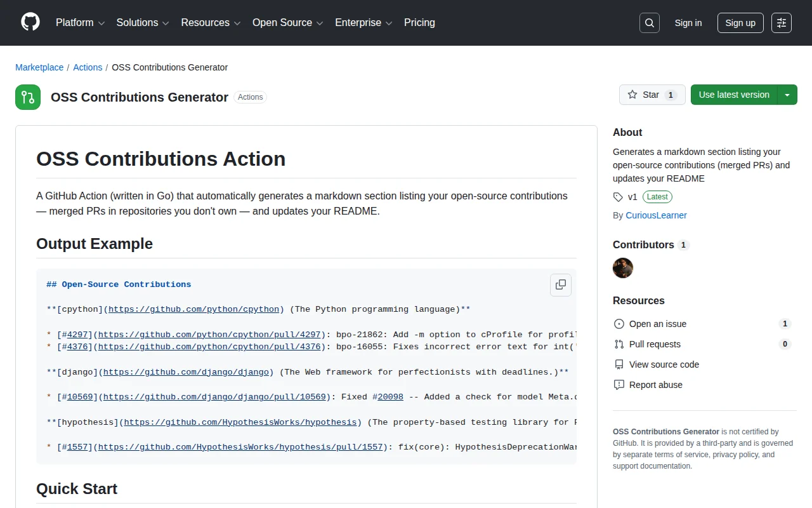Open the HypothesisWorks/hypothesis repository URL
The width and height of the screenshot is (812, 508).
coord(240,422)
